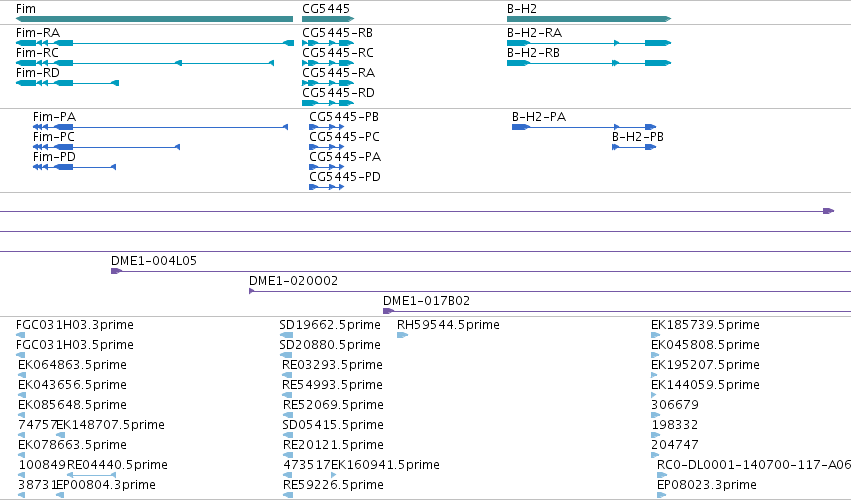Click the DME1-017B02 clone marker

pyautogui.click(x=388, y=311)
